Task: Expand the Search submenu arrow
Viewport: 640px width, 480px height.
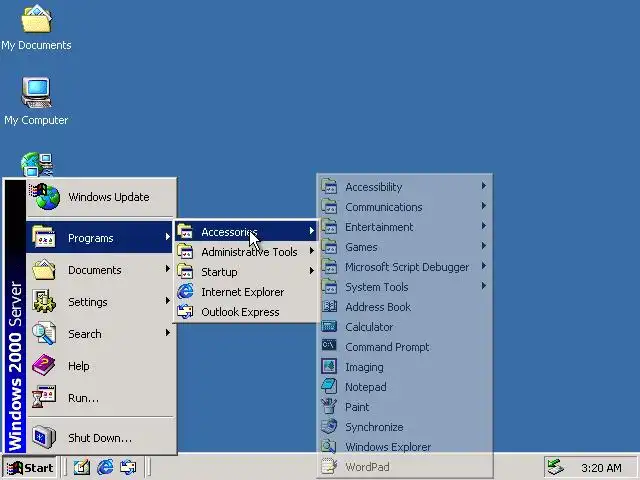Action: tap(167, 333)
